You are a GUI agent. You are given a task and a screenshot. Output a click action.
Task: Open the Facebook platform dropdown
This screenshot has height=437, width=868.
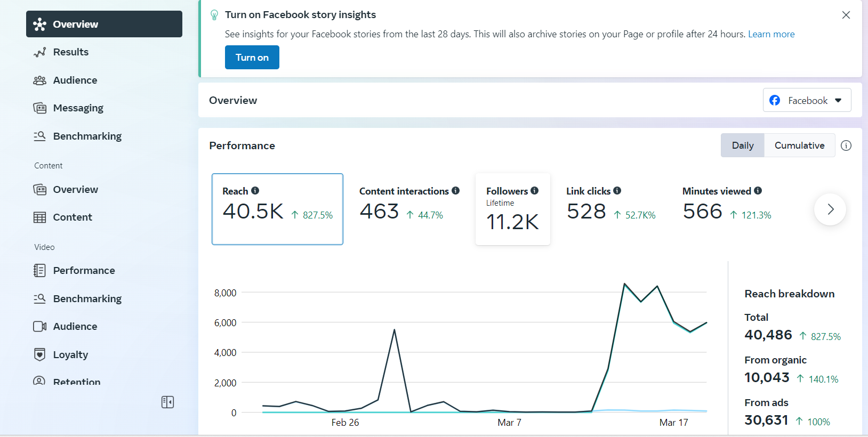[807, 100]
